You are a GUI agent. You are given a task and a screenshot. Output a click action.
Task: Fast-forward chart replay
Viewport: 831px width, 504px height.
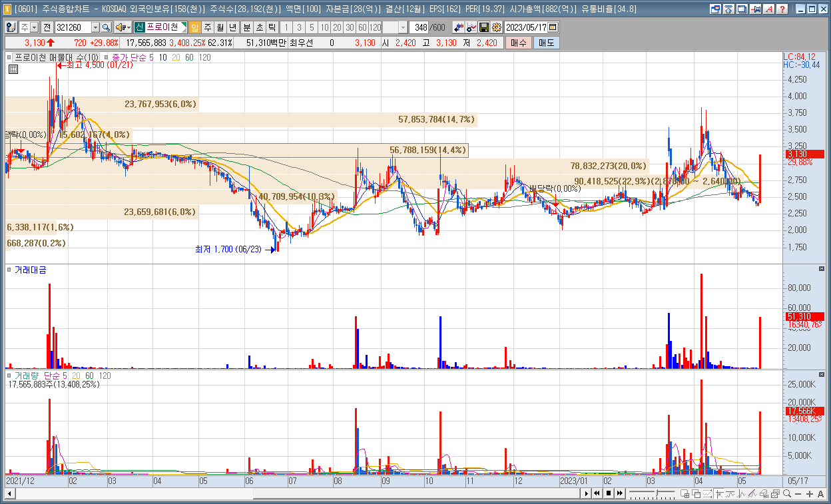(x=620, y=493)
